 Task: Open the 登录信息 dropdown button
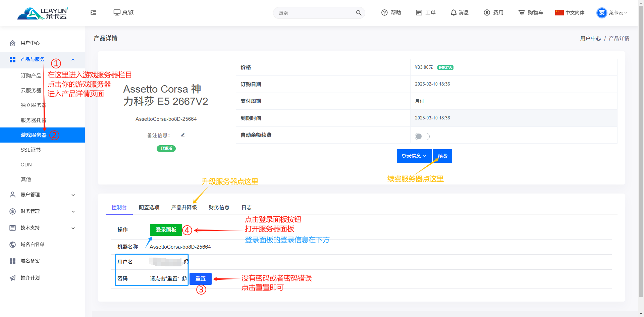414,156
